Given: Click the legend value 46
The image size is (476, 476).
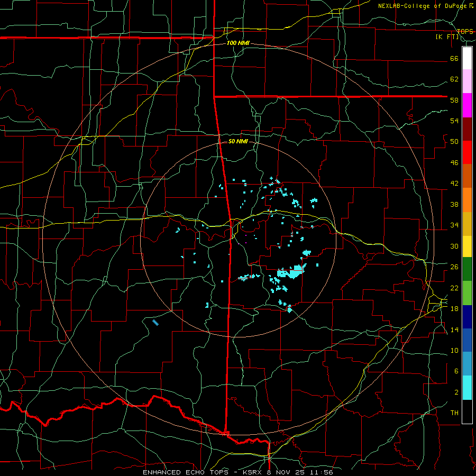Looking at the screenshot, I should (x=454, y=163).
